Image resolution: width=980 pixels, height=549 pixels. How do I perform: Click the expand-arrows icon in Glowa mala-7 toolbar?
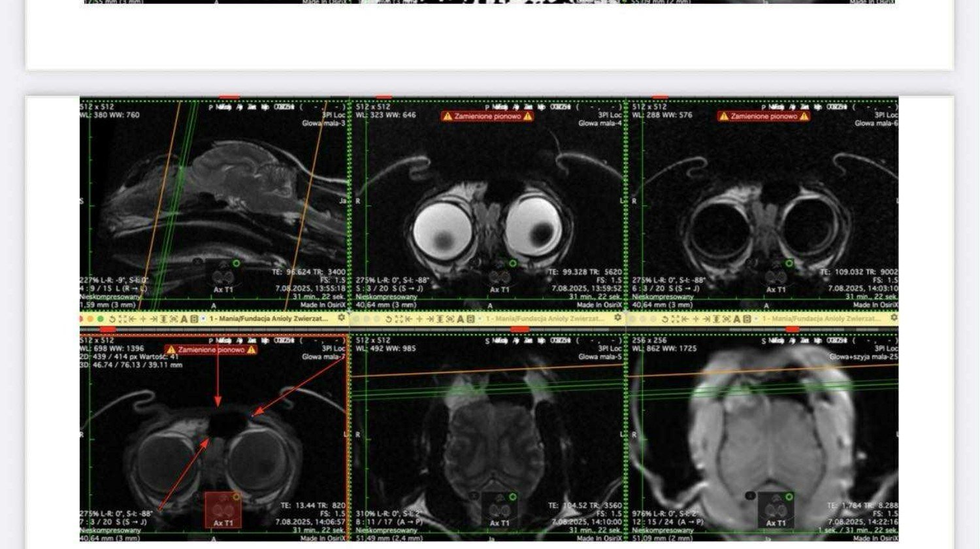click(x=122, y=319)
